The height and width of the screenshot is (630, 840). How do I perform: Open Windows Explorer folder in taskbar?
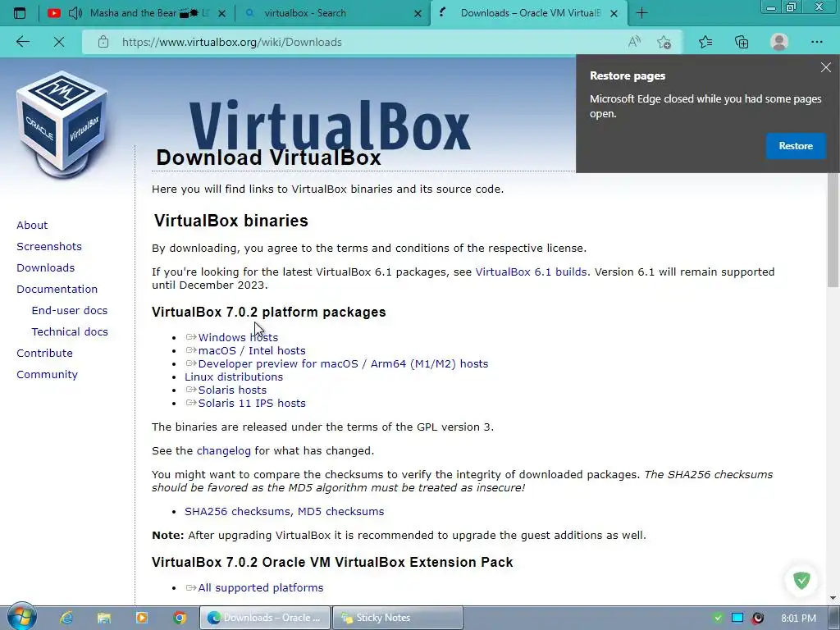coord(104,618)
